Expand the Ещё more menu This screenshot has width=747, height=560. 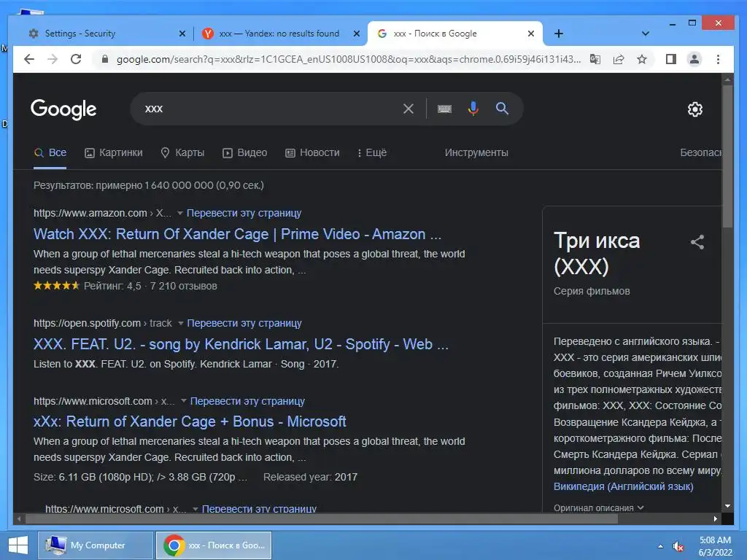pos(372,152)
